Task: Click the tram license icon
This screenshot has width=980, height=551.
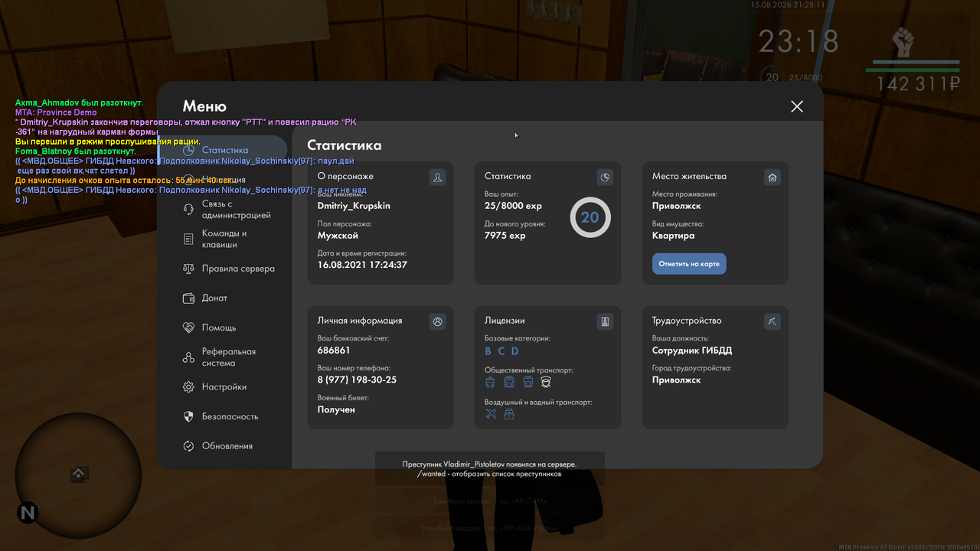Action: tap(509, 382)
